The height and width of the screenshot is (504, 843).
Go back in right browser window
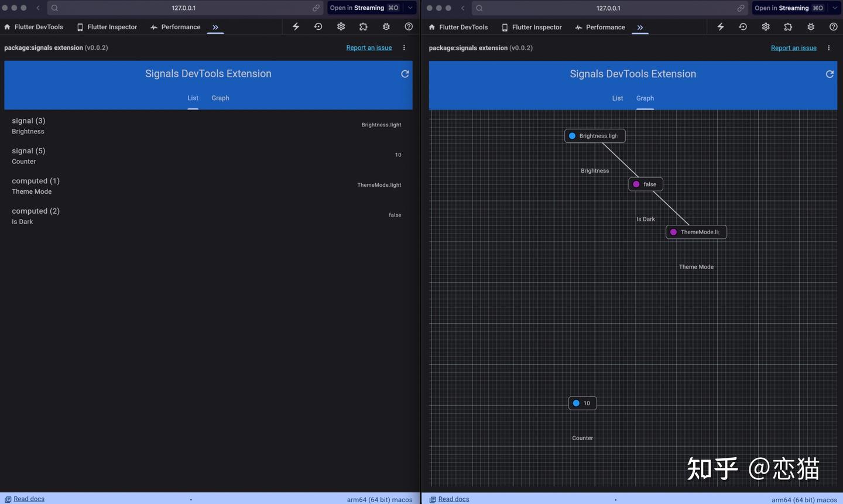coord(463,8)
